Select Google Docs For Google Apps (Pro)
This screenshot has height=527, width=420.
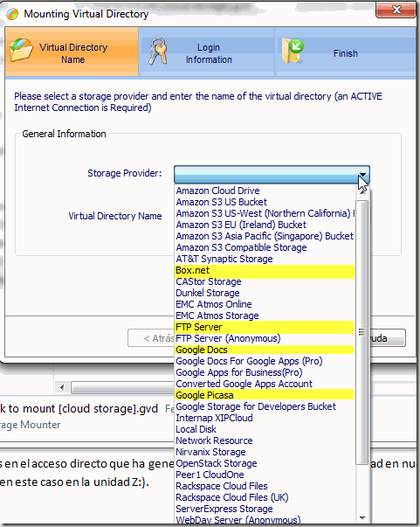tap(265, 361)
